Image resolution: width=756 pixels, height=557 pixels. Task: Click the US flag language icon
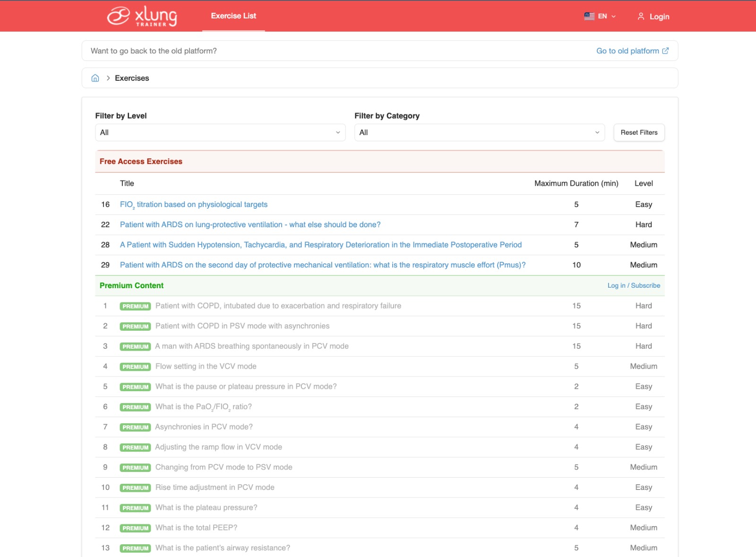click(x=589, y=16)
